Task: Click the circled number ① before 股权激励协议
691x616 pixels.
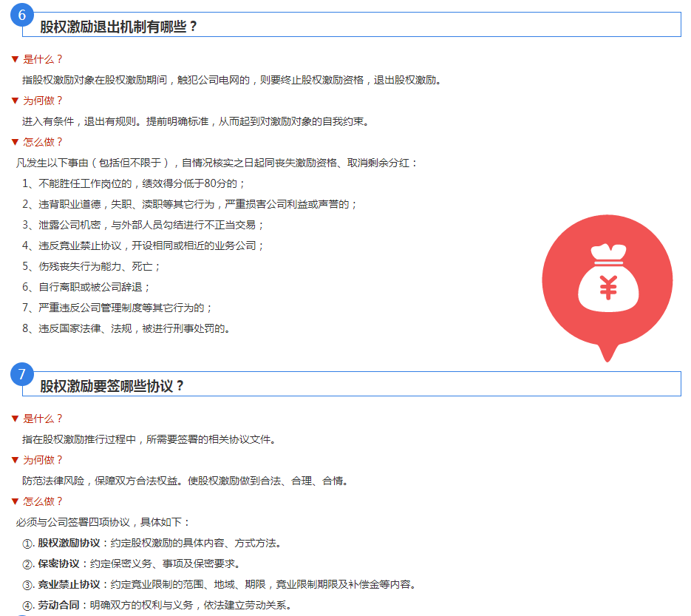Action: click(x=28, y=544)
